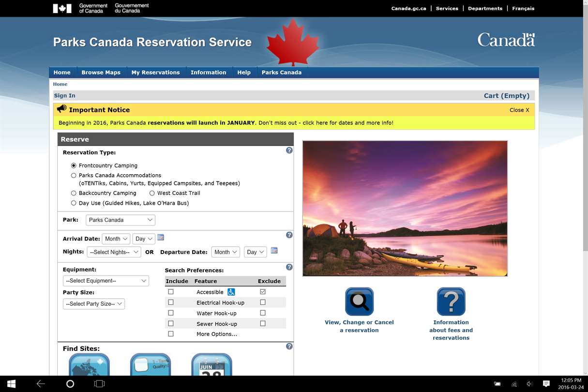
Task: Click the magnifier View, Change or Cancel icon
Action: (359, 302)
